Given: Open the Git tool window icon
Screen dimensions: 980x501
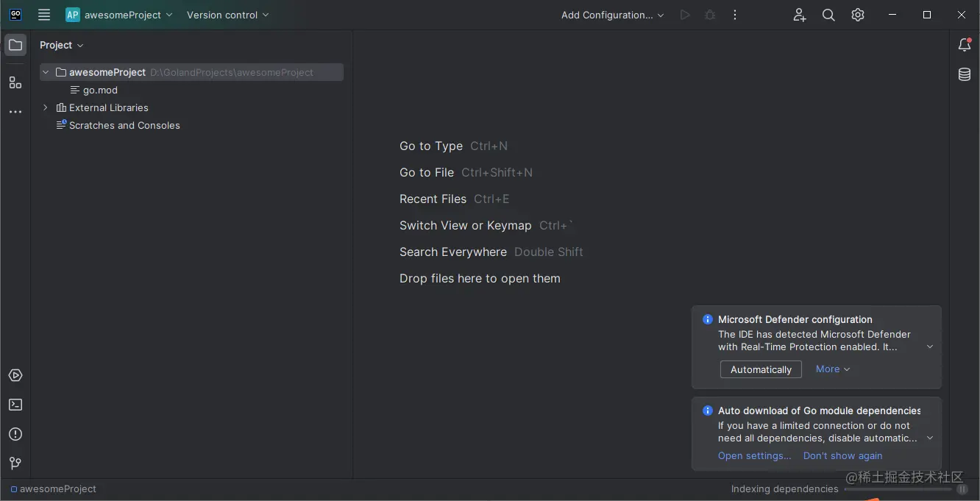Looking at the screenshot, I should pos(15,463).
